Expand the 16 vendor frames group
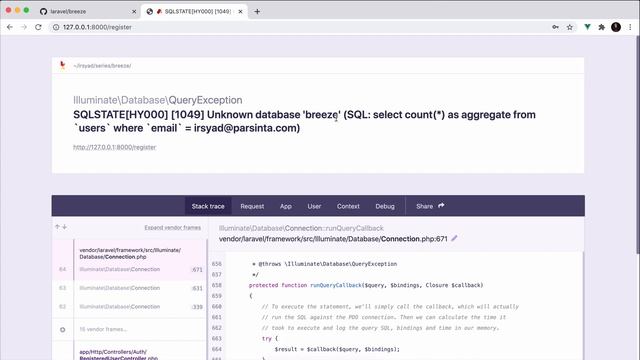This screenshot has width=640, height=360. coord(129,329)
